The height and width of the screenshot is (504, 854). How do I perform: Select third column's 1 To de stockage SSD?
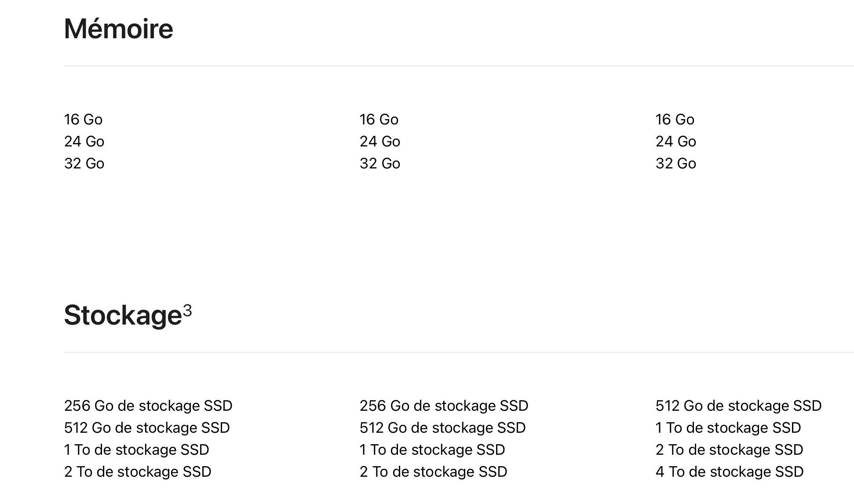click(728, 428)
